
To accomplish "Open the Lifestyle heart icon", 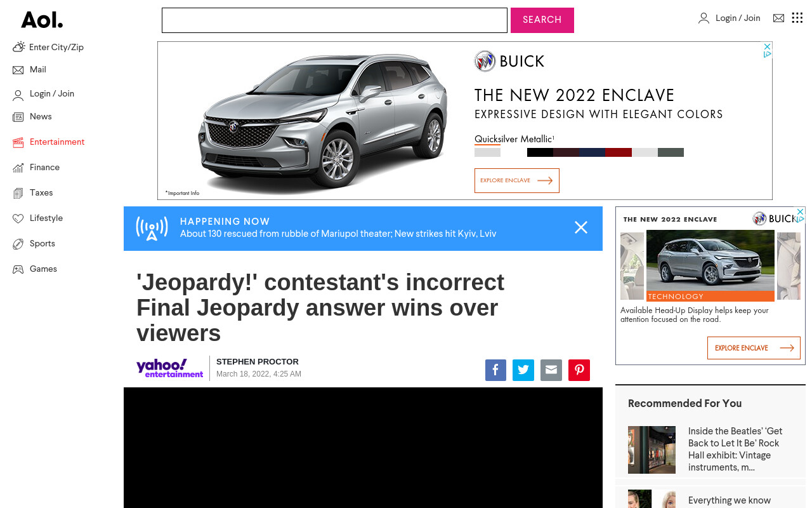I will coord(18,218).
